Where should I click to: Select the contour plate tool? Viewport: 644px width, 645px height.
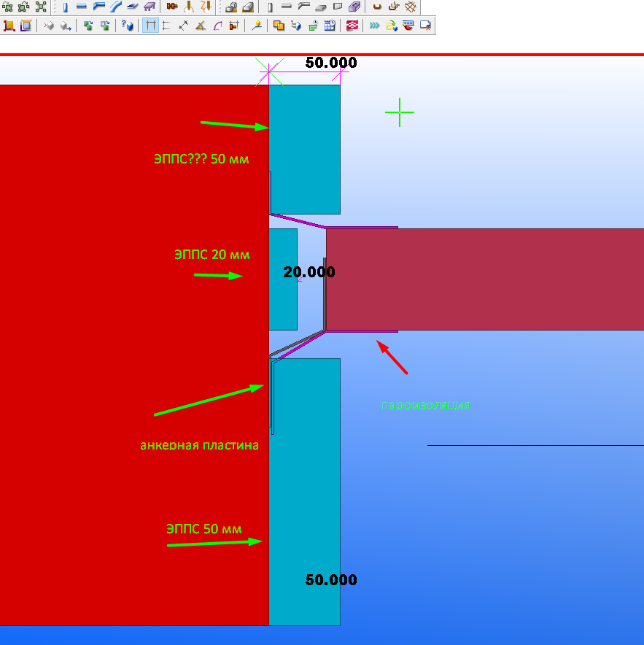(132, 7)
